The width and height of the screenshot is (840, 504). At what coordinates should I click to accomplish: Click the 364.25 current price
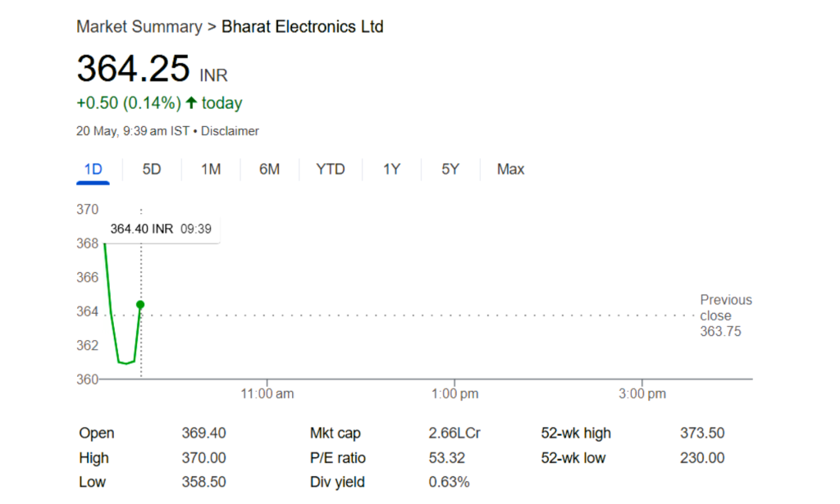point(133,69)
